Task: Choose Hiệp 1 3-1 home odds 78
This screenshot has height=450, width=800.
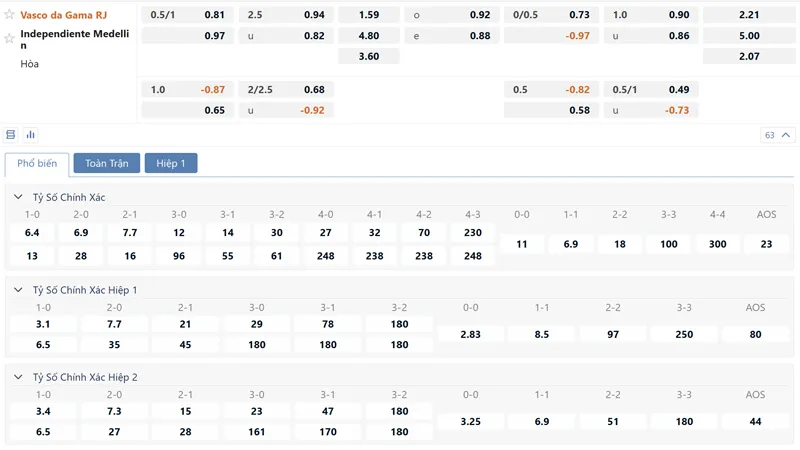Action: point(328,324)
